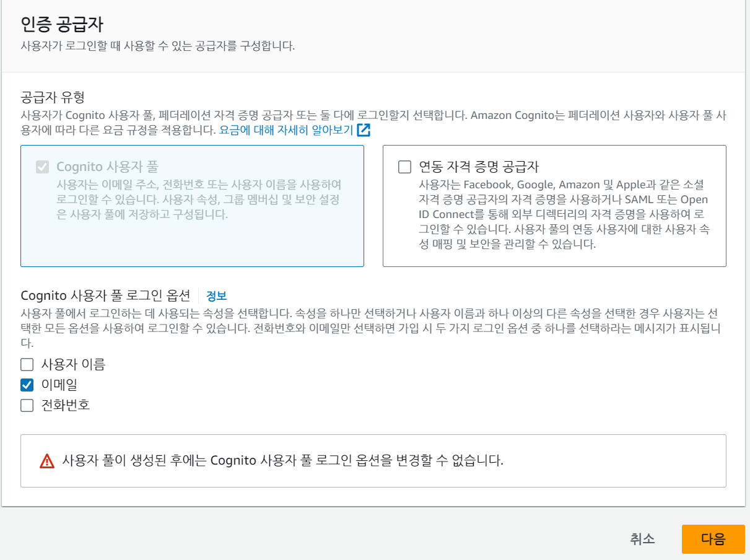Click the Cognito 사용자 풀 로그인 옵션 label
750x560 pixels.
(105, 295)
